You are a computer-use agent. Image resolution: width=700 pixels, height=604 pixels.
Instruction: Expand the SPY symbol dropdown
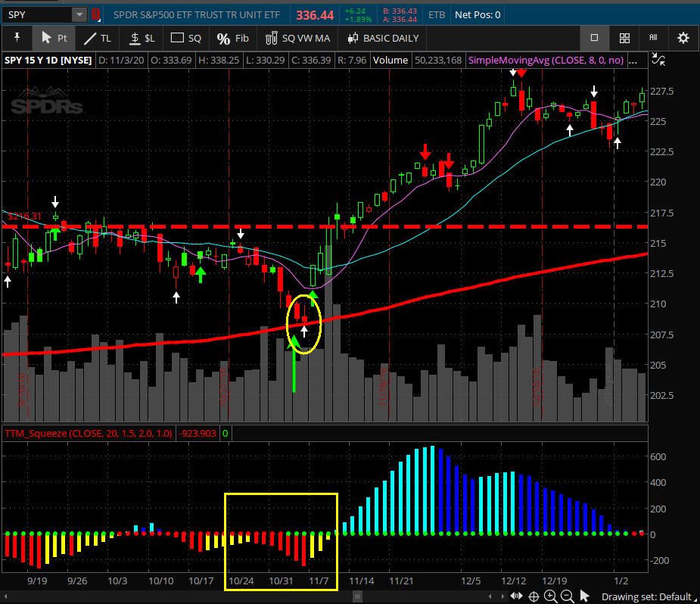click(79, 14)
